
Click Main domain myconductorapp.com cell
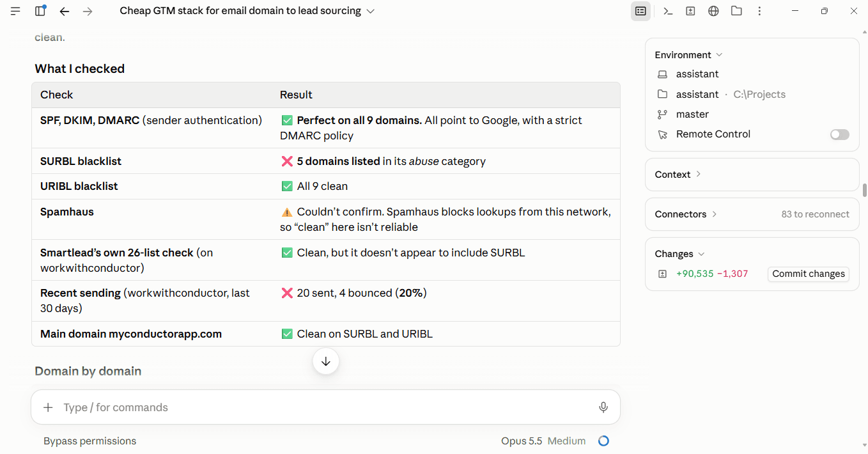click(x=130, y=334)
